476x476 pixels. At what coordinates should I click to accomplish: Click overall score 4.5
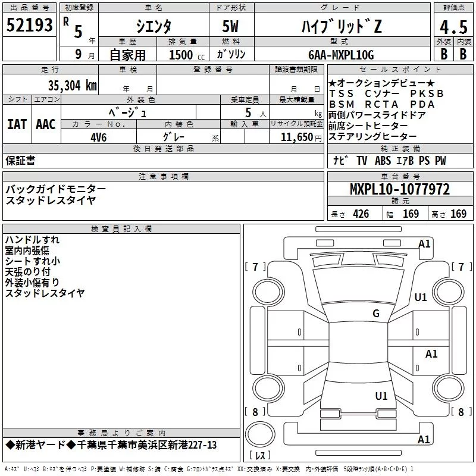453,27
